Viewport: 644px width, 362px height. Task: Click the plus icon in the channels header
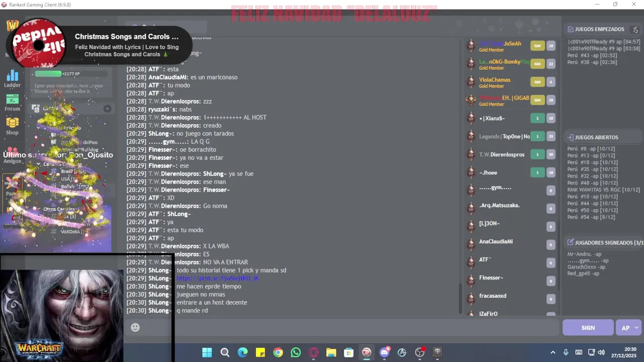coord(107,109)
